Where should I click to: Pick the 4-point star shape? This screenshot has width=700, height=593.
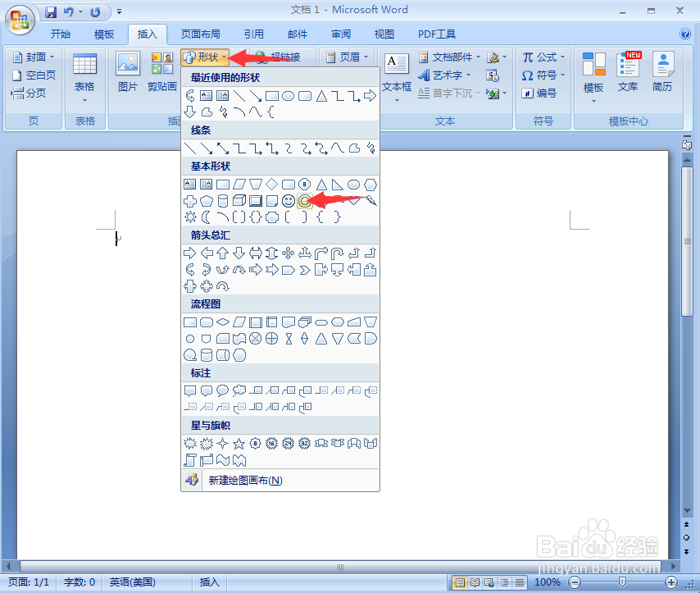223,443
